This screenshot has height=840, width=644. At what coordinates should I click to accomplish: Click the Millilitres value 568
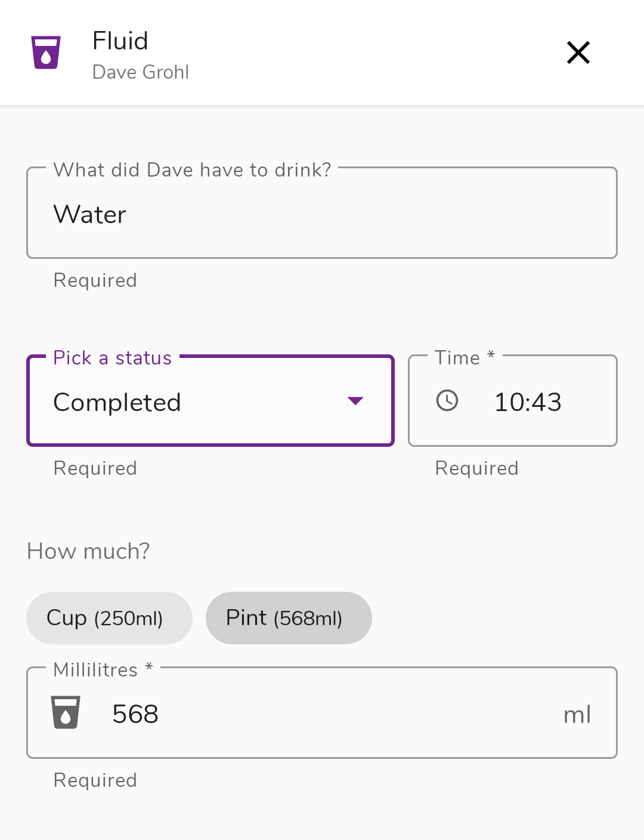(135, 714)
